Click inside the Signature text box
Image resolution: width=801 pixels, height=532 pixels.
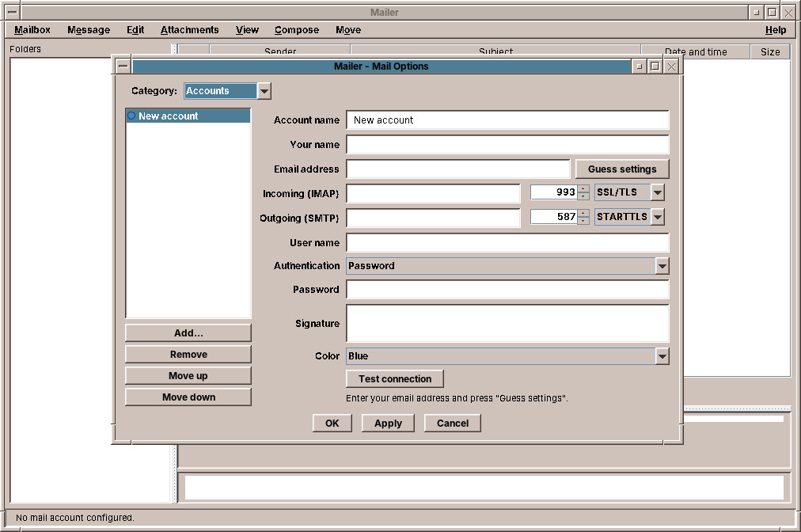coord(507,324)
